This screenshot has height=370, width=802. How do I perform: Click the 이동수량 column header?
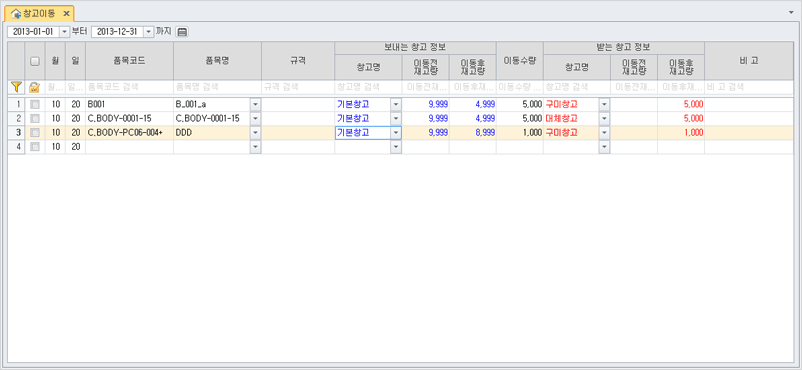point(520,60)
